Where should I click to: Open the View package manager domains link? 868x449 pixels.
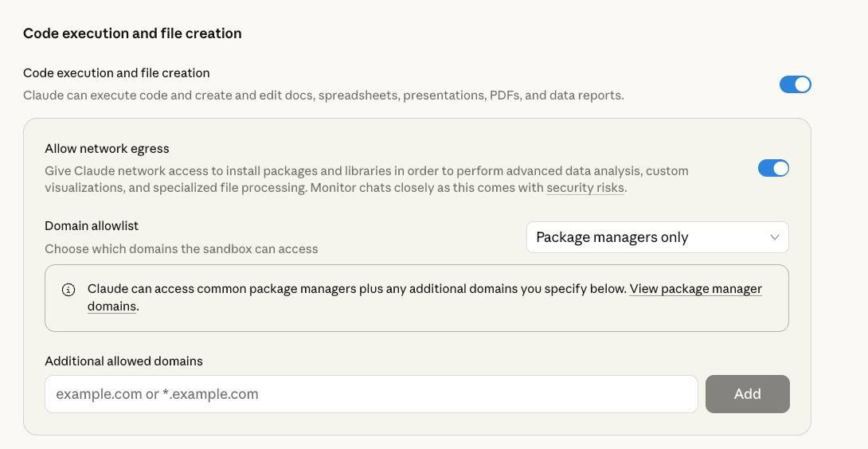tap(695, 289)
